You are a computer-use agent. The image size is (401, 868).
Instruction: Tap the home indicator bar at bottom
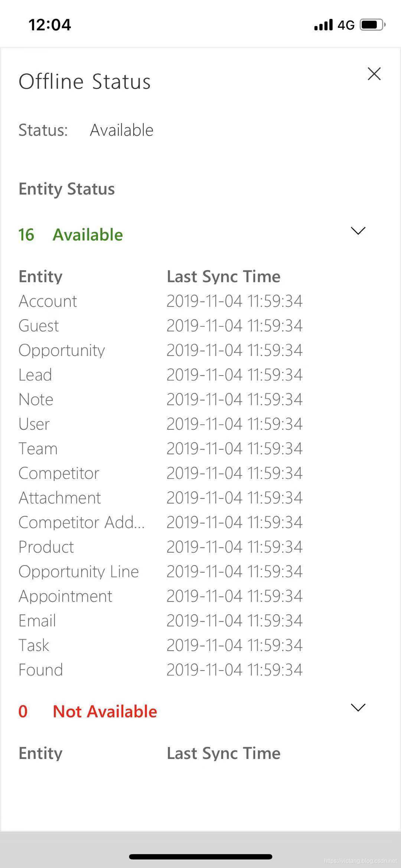(200, 857)
